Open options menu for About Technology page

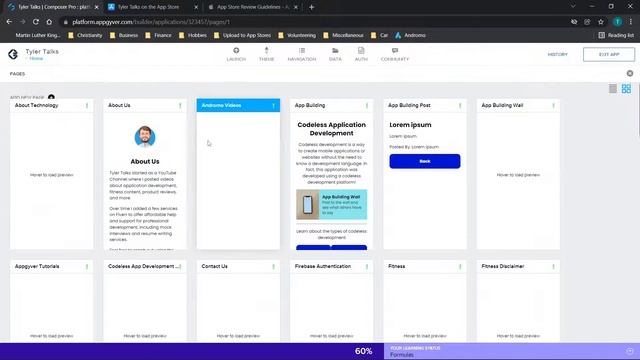coord(87,105)
